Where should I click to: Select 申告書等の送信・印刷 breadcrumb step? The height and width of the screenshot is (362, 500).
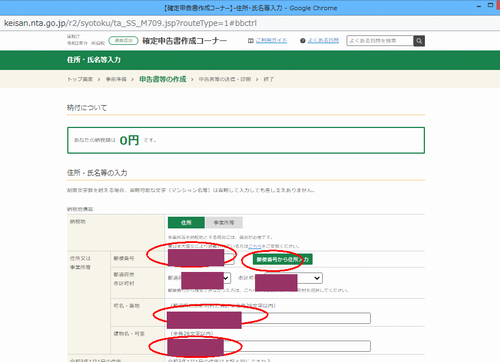(x=225, y=79)
